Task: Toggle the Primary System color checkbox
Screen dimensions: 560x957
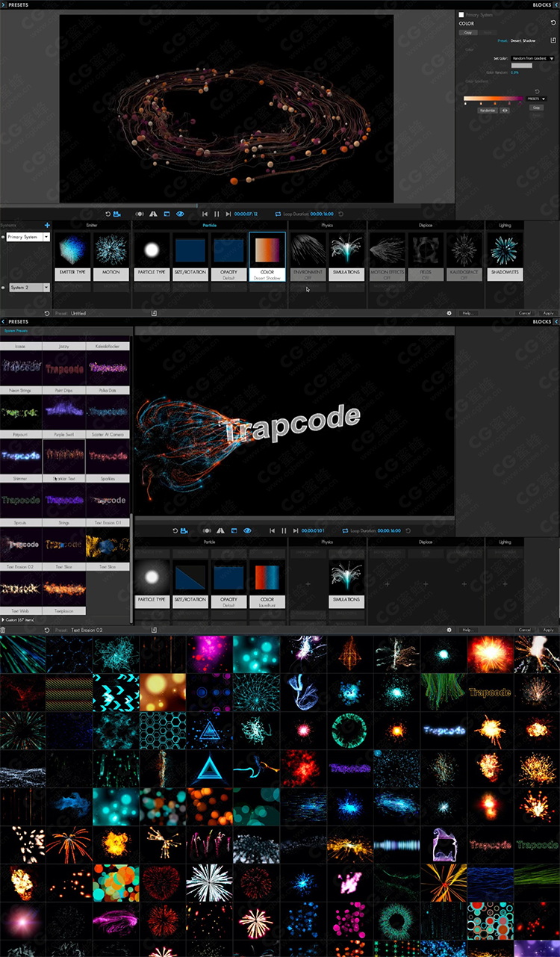Action: (x=461, y=14)
